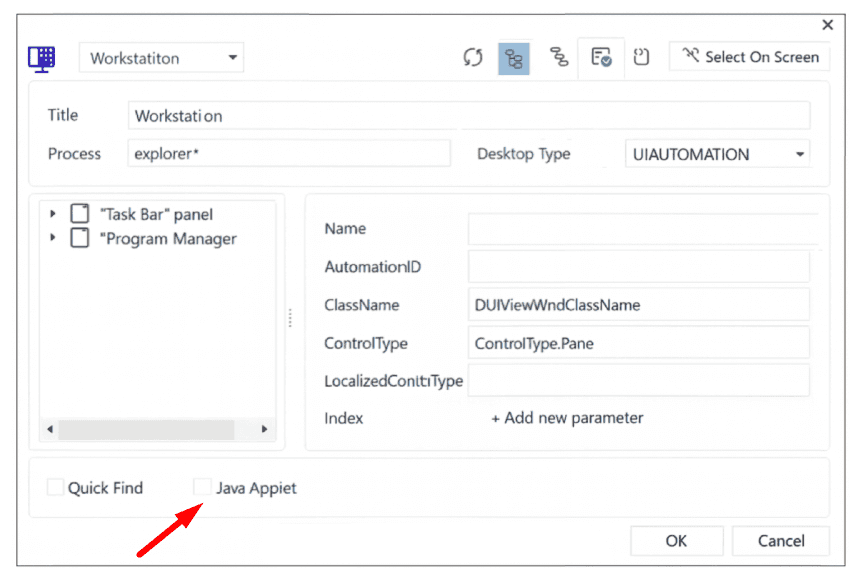Image resolution: width=856 pixels, height=572 pixels.
Task: Click the second hierarchy structure icon
Action: point(559,57)
